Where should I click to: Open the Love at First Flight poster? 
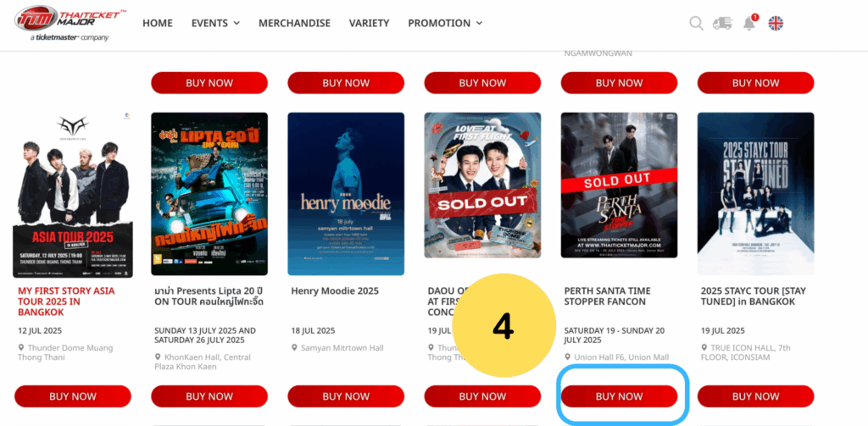tap(482, 185)
